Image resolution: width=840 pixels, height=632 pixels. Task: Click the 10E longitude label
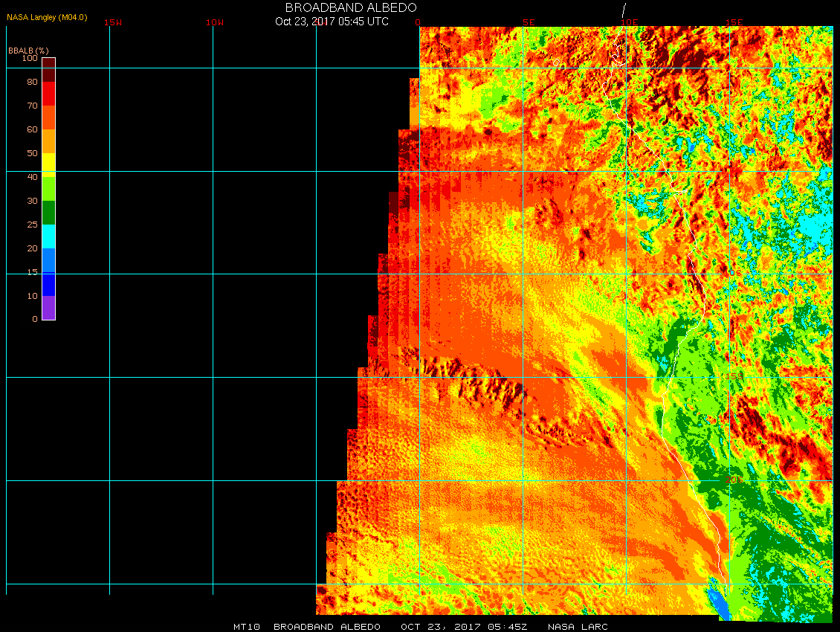[x=629, y=22]
